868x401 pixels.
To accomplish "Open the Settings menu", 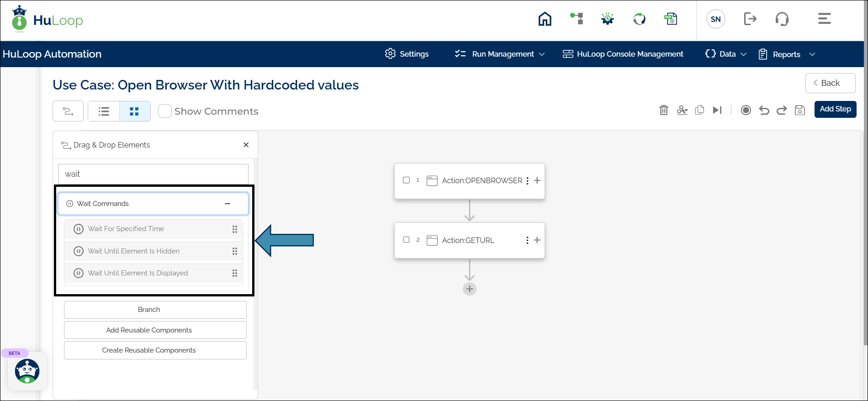I will point(407,54).
